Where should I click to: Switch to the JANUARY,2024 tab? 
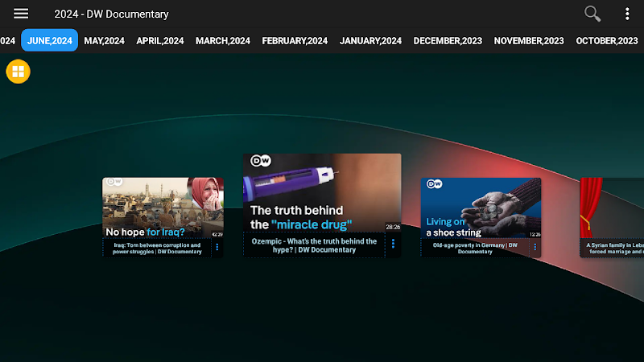(370, 41)
